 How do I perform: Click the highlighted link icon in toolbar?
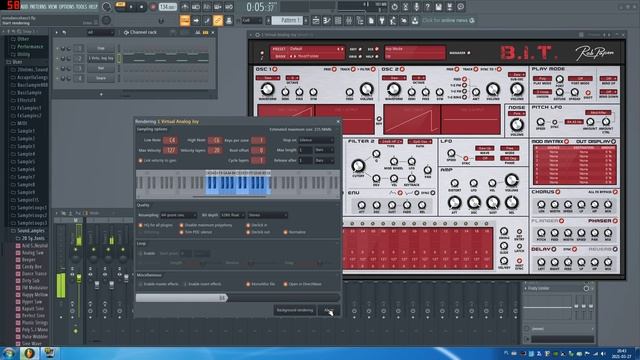pos(218,20)
